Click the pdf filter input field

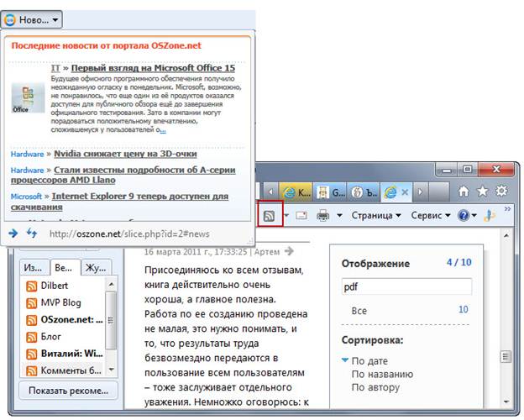click(406, 287)
